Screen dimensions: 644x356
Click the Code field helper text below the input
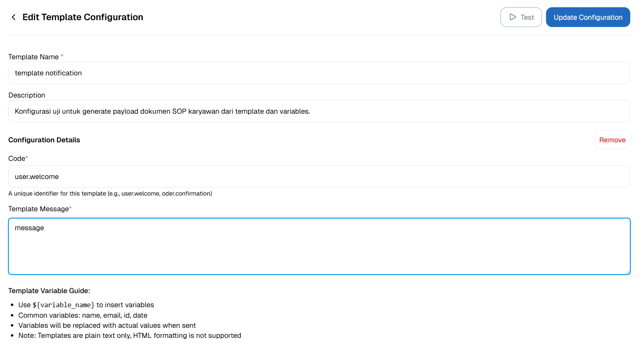[x=110, y=194]
